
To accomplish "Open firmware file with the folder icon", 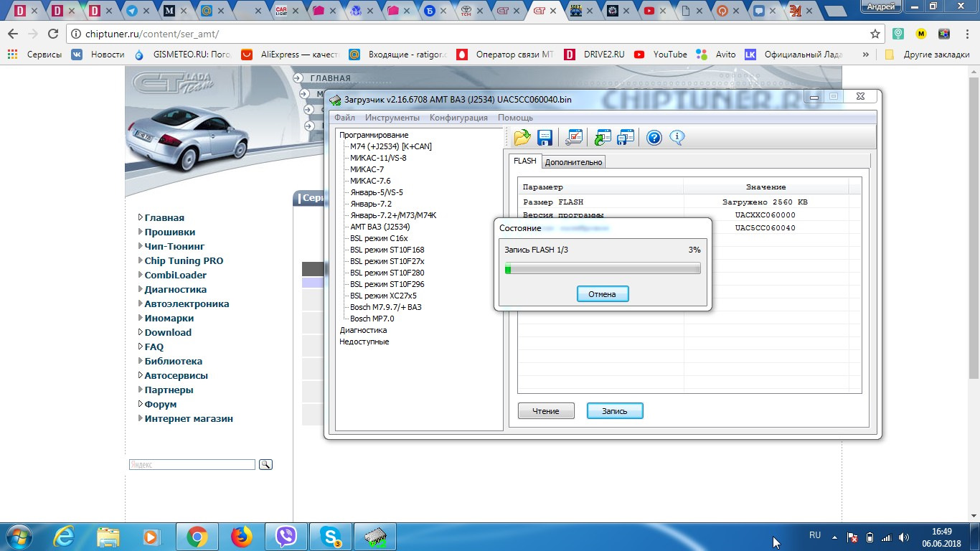I will click(522, 137).
